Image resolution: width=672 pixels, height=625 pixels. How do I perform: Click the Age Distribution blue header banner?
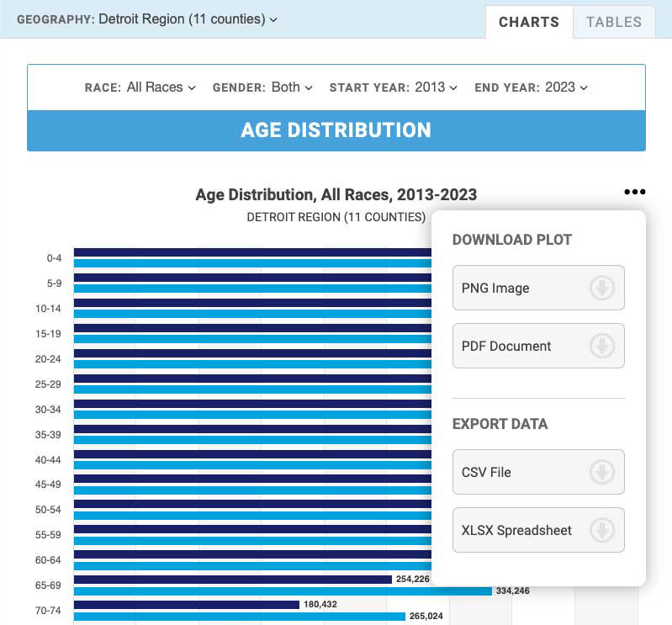(x=336, y=130)
